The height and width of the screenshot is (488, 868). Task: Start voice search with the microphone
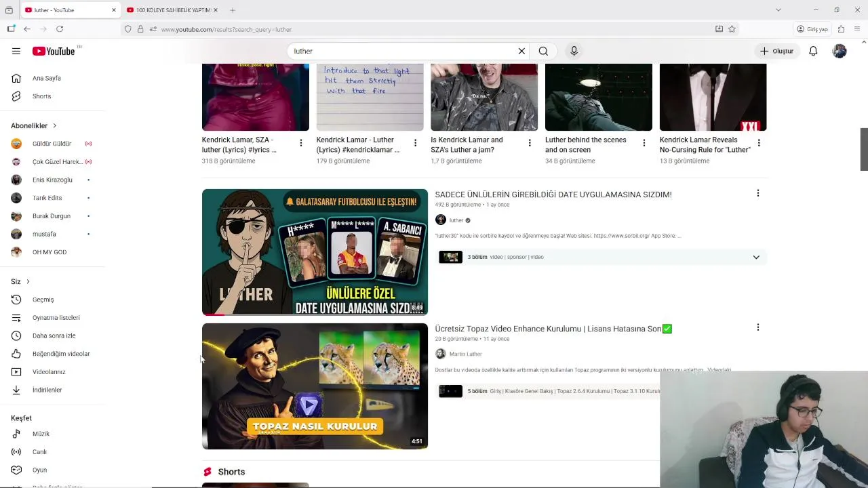(574, 51)
